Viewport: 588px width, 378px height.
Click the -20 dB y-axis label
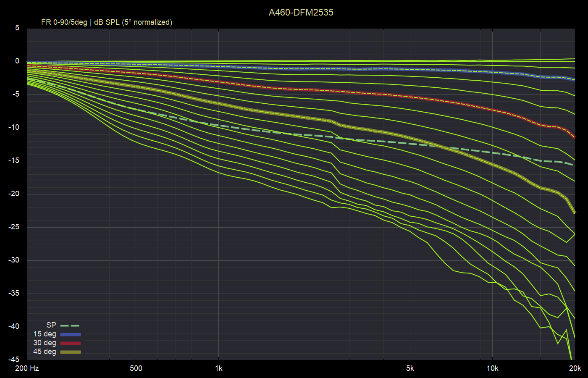pos(14,194)
